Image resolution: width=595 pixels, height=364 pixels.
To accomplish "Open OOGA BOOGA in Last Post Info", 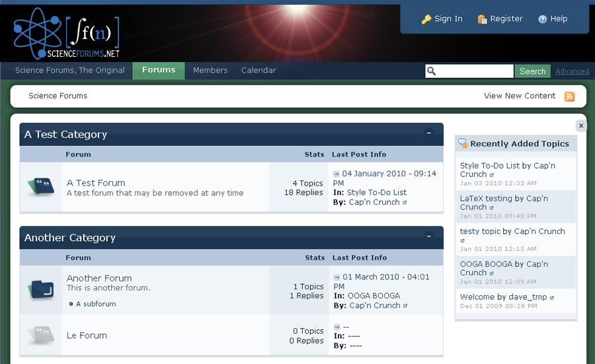I will (x=374, y=296).
